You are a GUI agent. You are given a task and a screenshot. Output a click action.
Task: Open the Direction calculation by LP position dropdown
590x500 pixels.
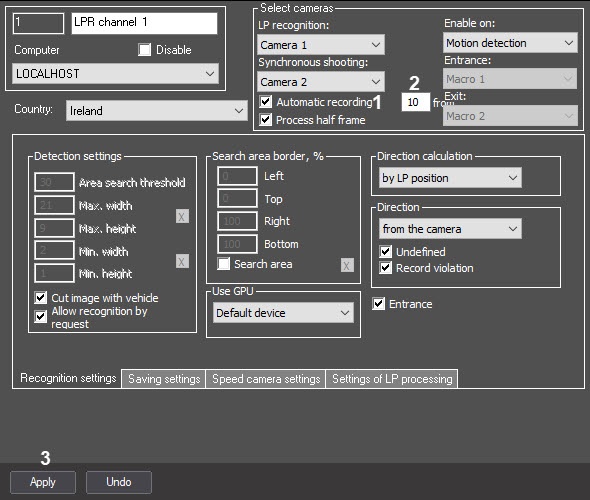point(450,178)
